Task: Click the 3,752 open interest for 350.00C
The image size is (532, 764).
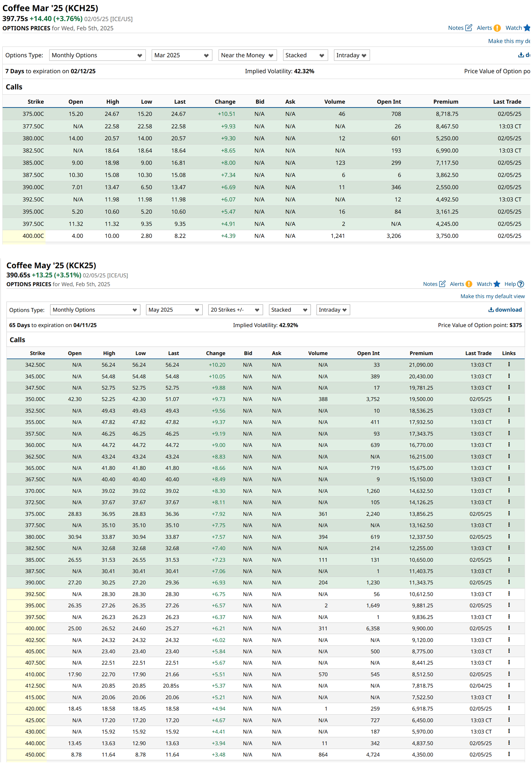Action: pos(373,399)
